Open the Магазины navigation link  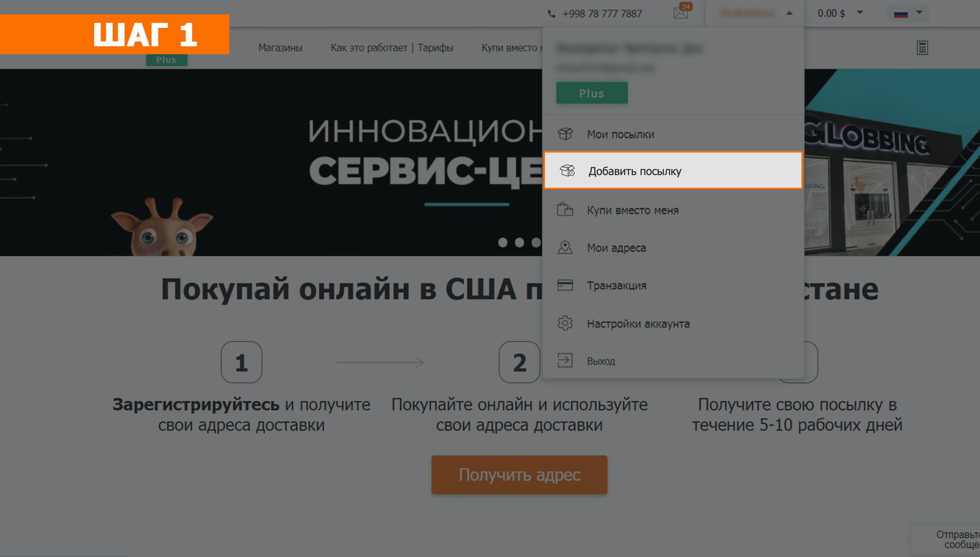pos(280,48)
